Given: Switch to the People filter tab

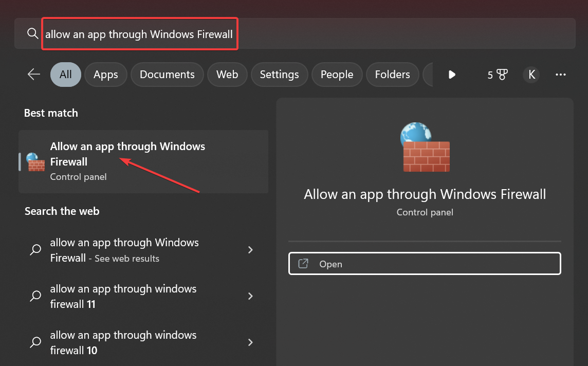Looking at the screenshot, I should tap(337, 74).
